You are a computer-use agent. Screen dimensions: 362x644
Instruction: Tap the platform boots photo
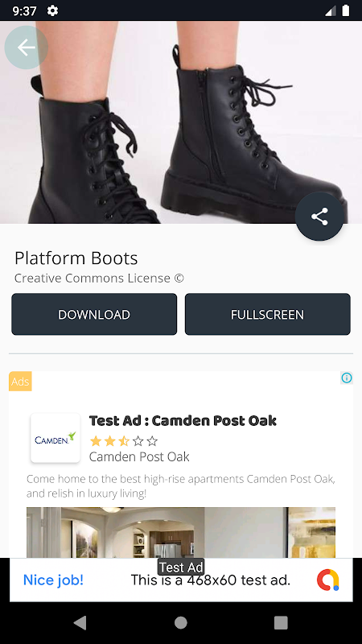[181, 122]
